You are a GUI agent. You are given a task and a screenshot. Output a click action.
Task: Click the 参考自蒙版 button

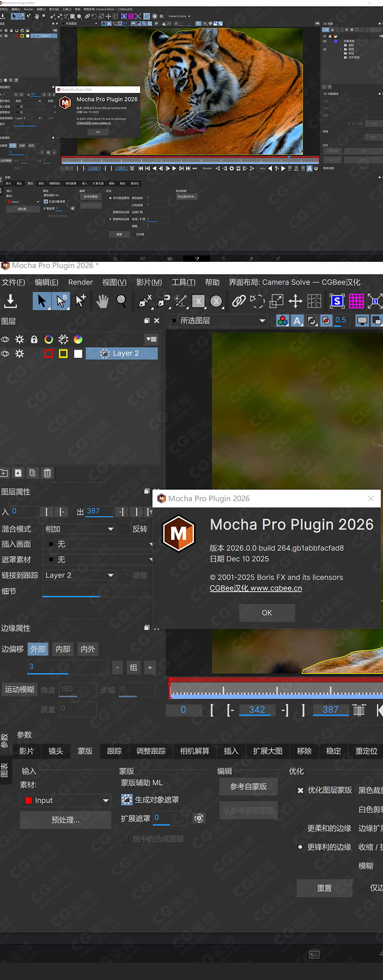pyautogui.click(x=249, y=787)
